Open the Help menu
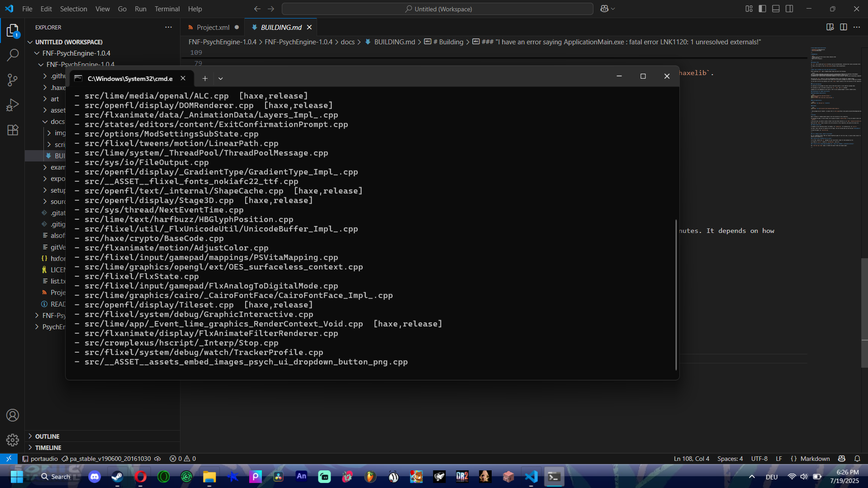Viewport: 868px width, 488px height. [x=195, y=9]
